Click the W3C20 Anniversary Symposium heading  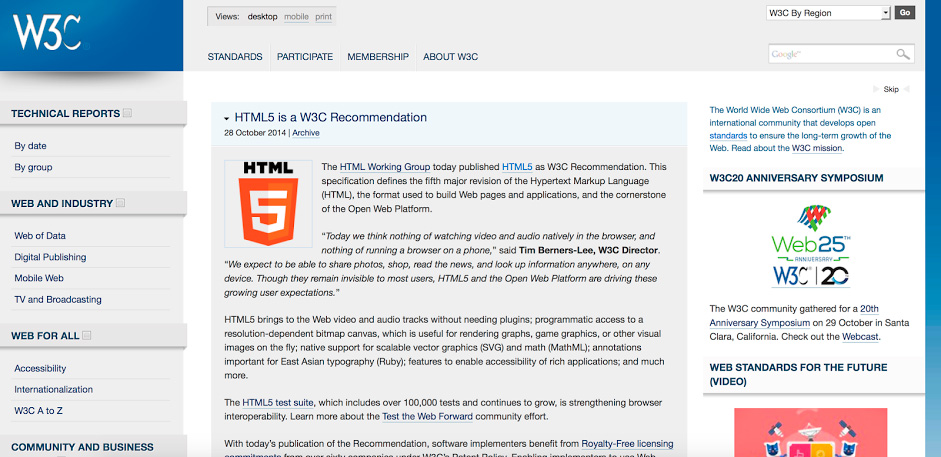796,178
